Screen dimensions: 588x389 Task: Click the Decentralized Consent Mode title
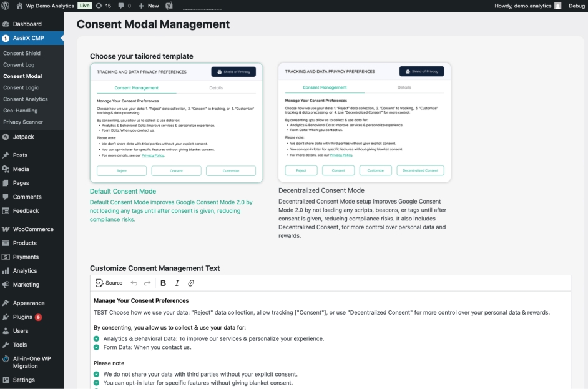pos(321,190)
